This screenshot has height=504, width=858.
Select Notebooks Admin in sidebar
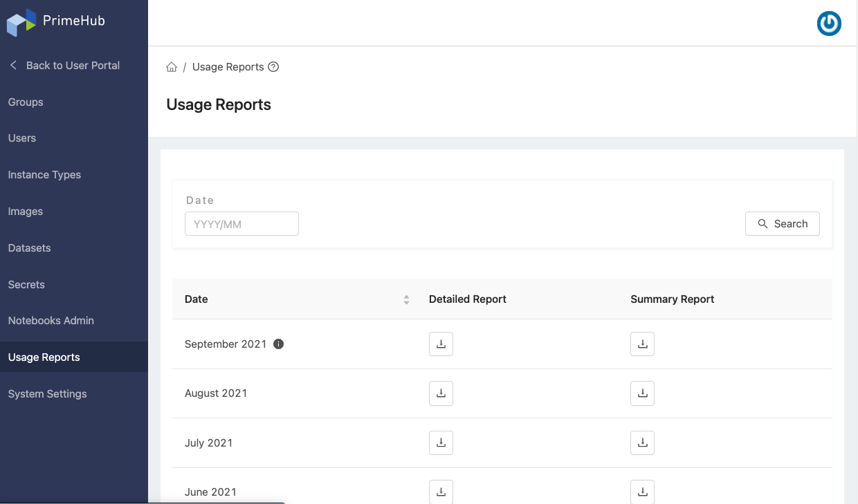51,321
